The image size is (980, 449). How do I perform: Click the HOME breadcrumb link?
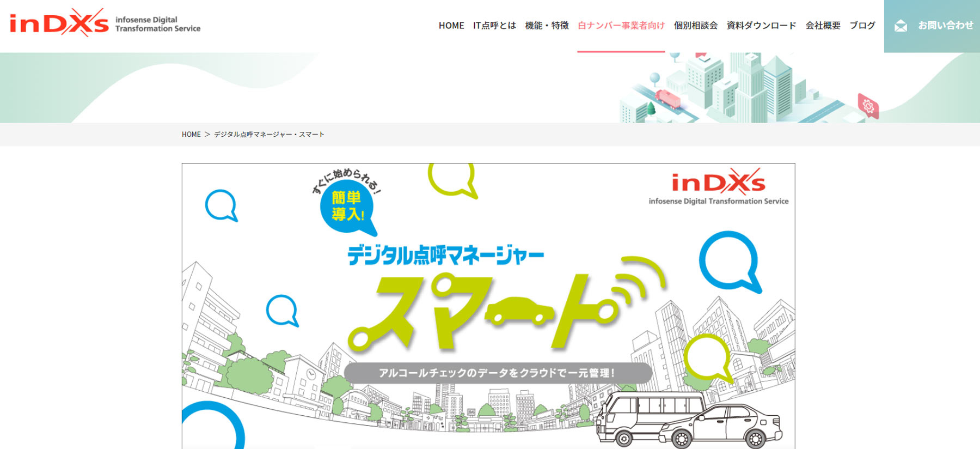(191, 135)
